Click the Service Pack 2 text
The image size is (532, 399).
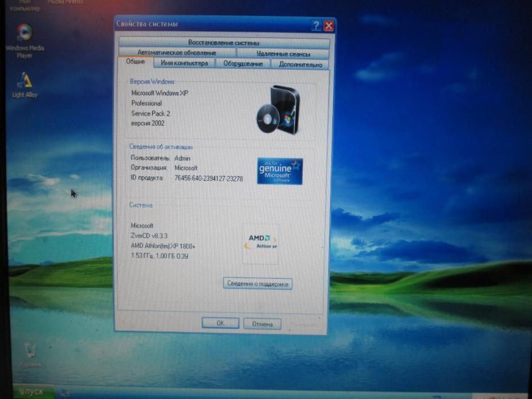pos(151,113)
